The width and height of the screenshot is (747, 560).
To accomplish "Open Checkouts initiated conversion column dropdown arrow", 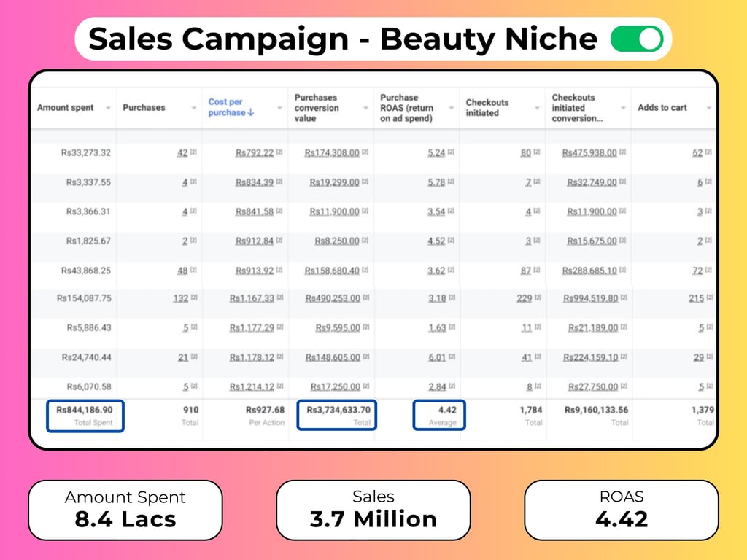I will point(623,108).
